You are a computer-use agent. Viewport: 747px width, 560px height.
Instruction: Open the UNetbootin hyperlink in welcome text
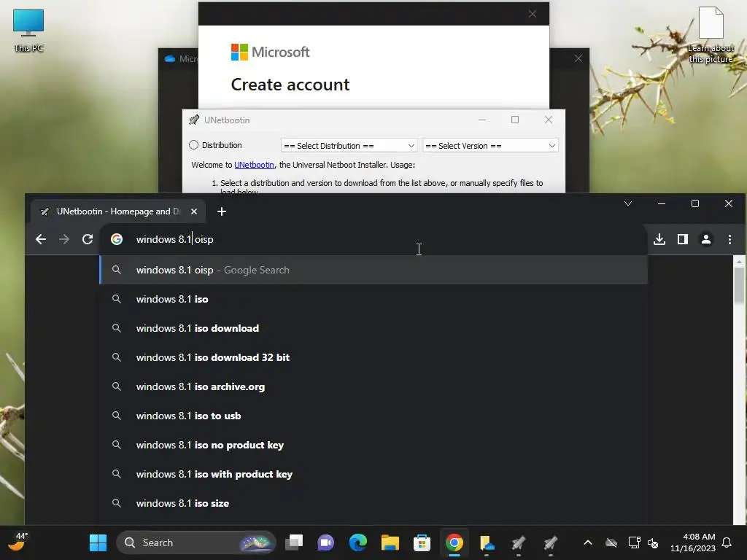point(254,165)
